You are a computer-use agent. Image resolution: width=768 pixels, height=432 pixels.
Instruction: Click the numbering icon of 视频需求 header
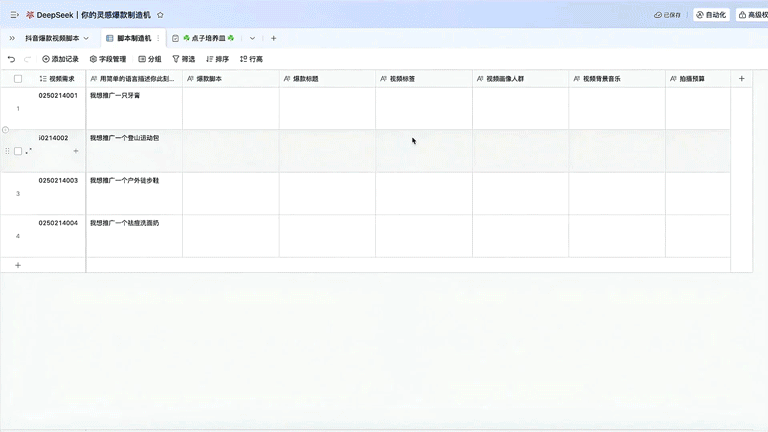[x=43, y=79]
